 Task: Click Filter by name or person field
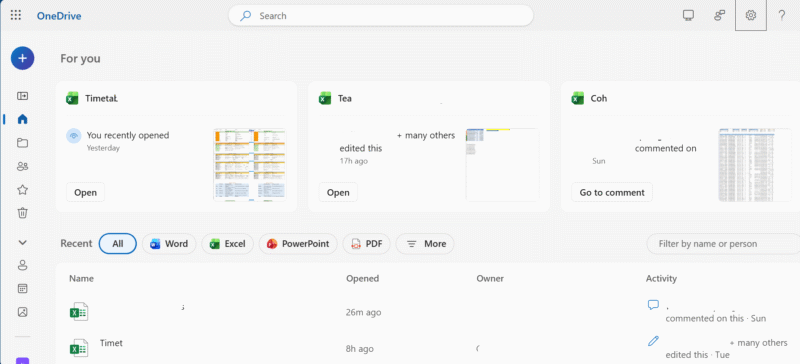pyautogui.click(x=723, y=244)
